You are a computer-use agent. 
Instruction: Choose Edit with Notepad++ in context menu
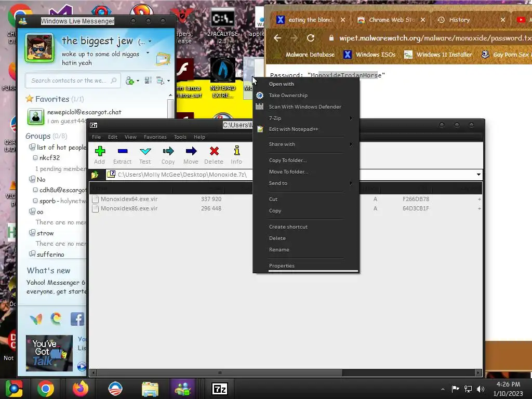tap(294, 129)
